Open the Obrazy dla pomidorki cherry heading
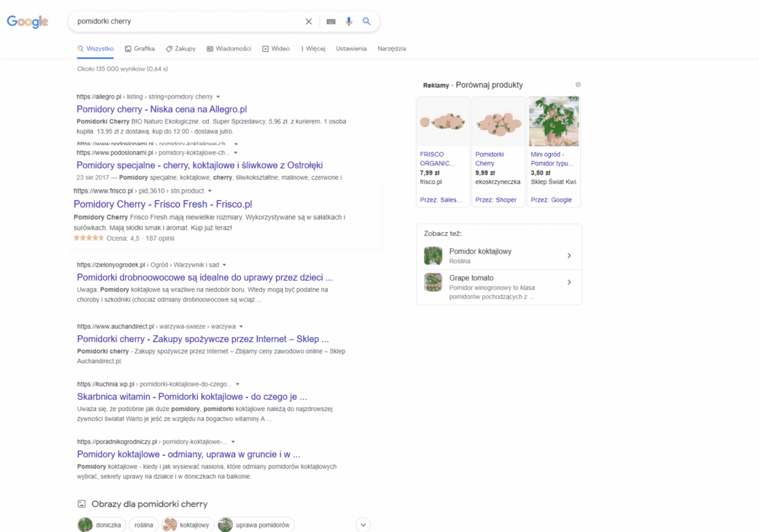The width and height of the screenshot is (759, 532). [x=149, y=504]
